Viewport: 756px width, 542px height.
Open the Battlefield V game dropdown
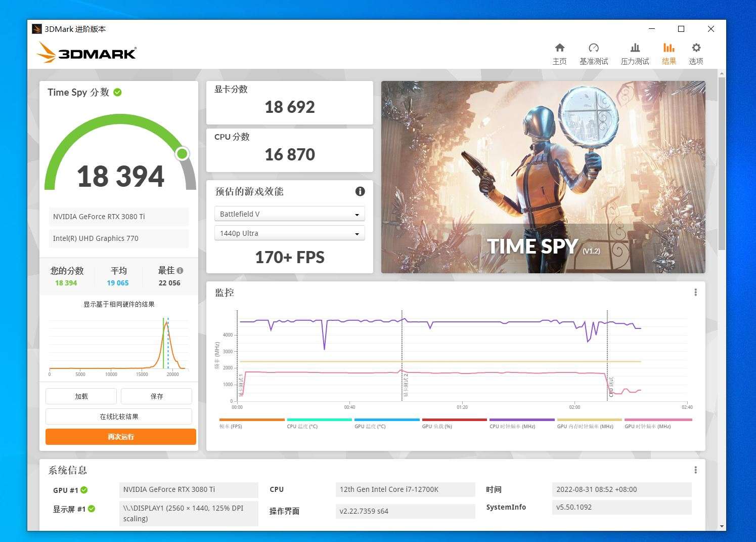tap(289, 214)
